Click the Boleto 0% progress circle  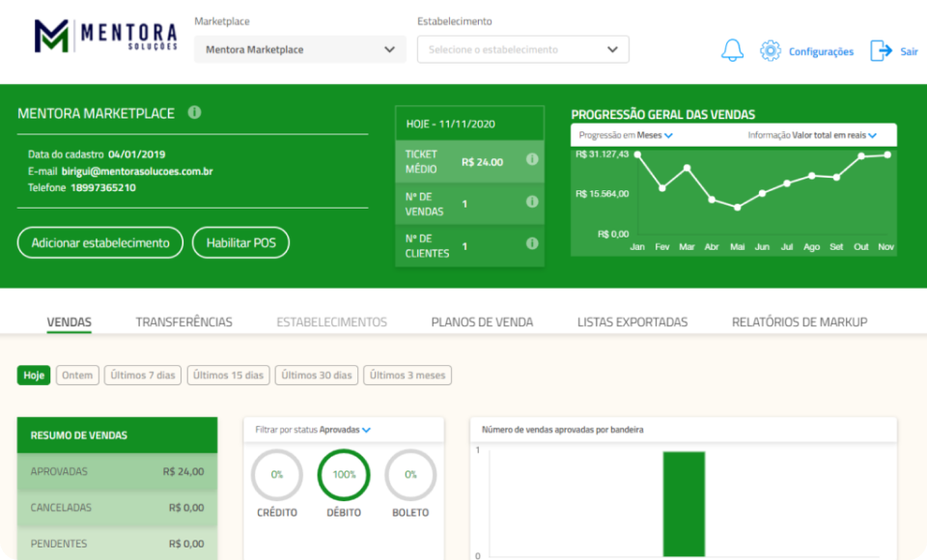point(410,475)
